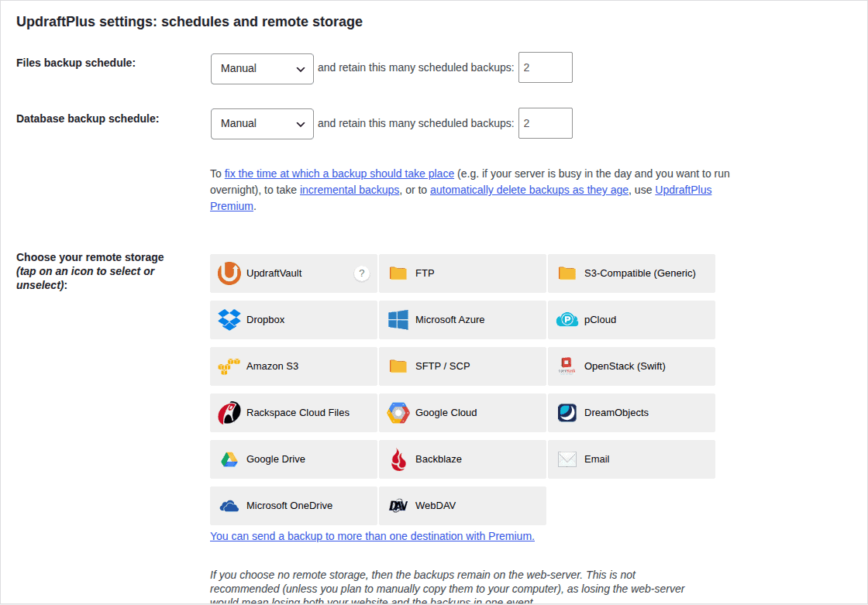
Task: Open the UpdraftVault help question mark
Action: point(361,273)
